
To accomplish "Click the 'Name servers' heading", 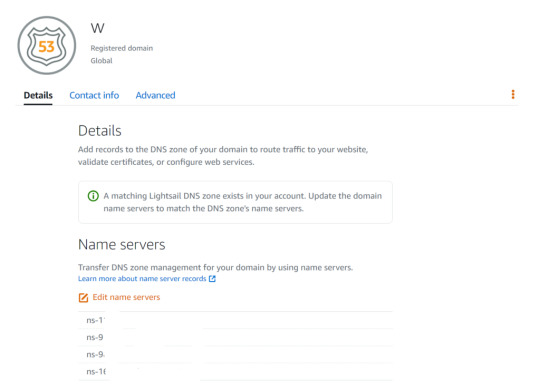I will tap(122, 245).
